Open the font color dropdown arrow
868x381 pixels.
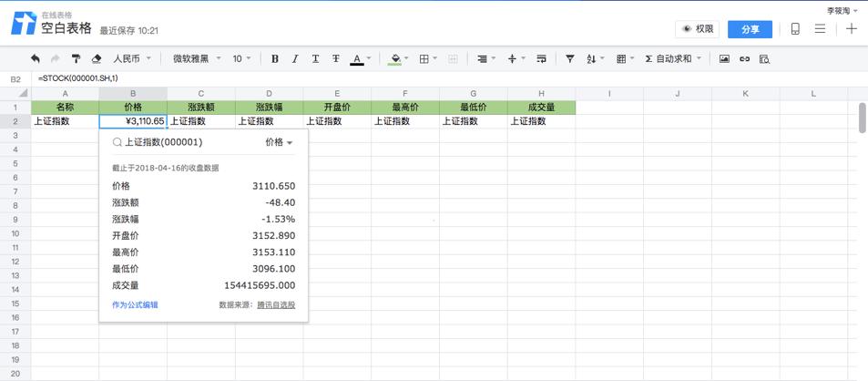coord(369,58)
